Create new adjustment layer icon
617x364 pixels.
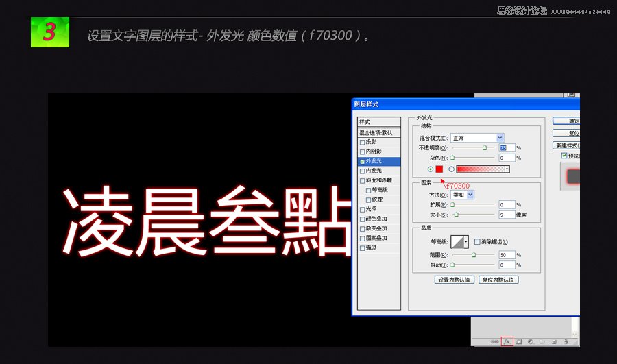point(531,341)
